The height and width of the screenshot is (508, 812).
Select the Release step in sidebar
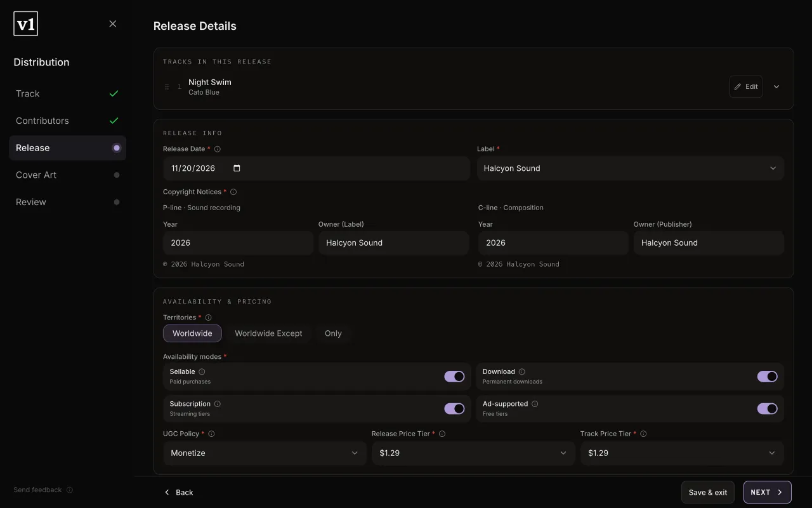pos(67,148)
